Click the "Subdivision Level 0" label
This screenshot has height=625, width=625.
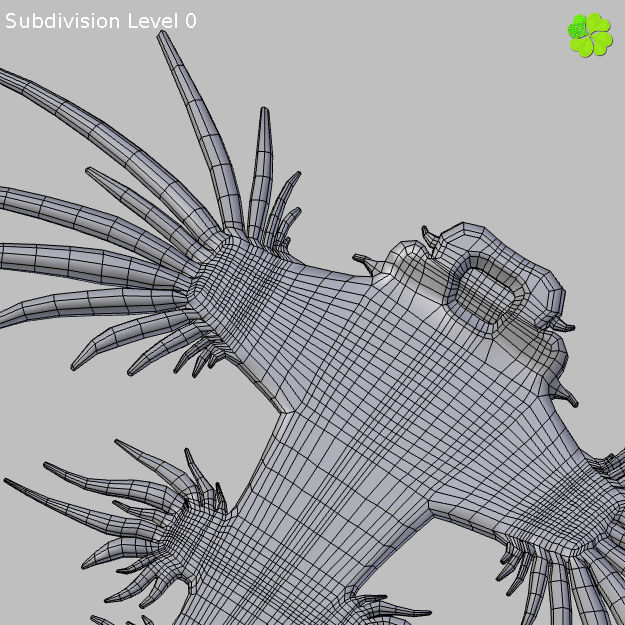click(x=101, y=21)
